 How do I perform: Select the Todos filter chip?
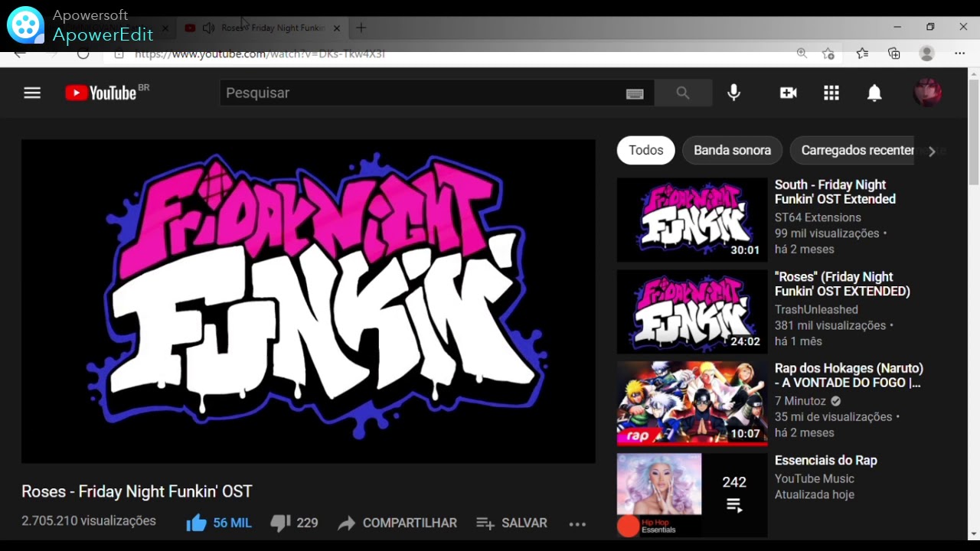pyautogui.click(x=646, y=150)
